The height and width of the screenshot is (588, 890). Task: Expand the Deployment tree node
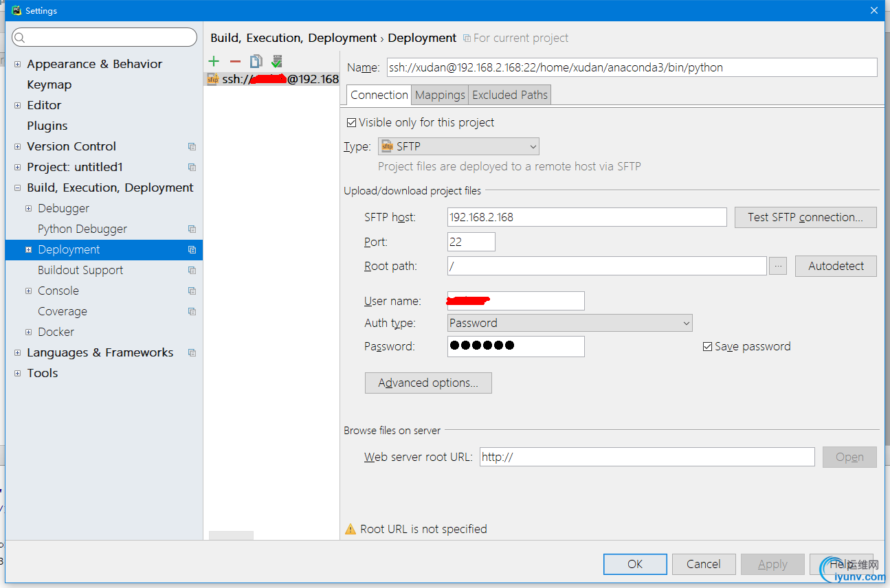coord(28,249)
